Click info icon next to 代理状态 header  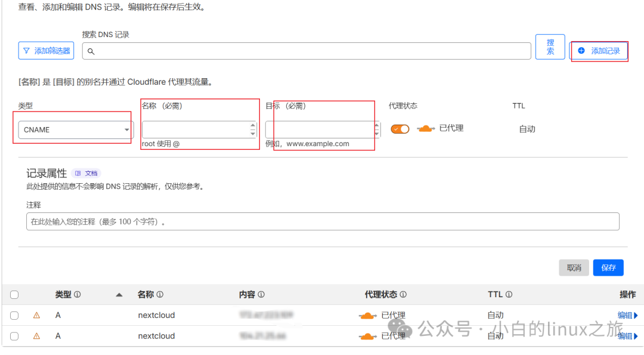[403, 294]
